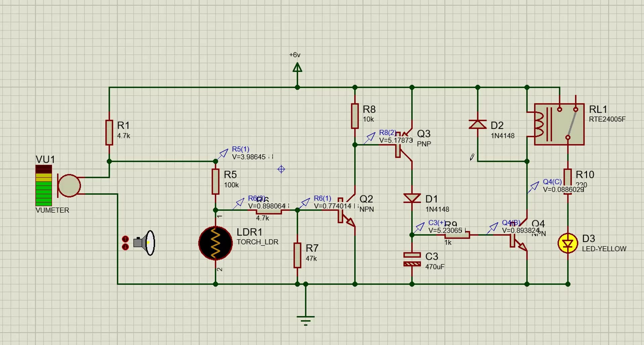
Task: Click the R8(2) voltage probe arrow
Action: point(370,138)
